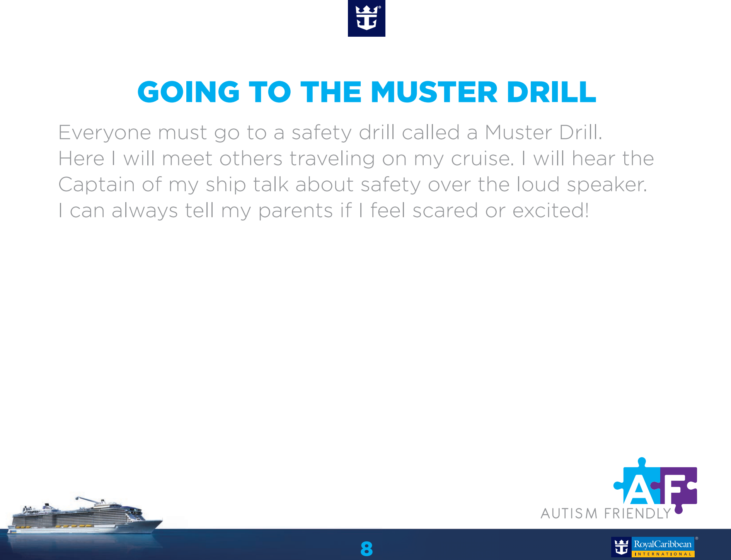The width and height of the screenshot is (731, 560).
Task: Click the word 'MUSTER' in the heading
Action: coord(434,92)
